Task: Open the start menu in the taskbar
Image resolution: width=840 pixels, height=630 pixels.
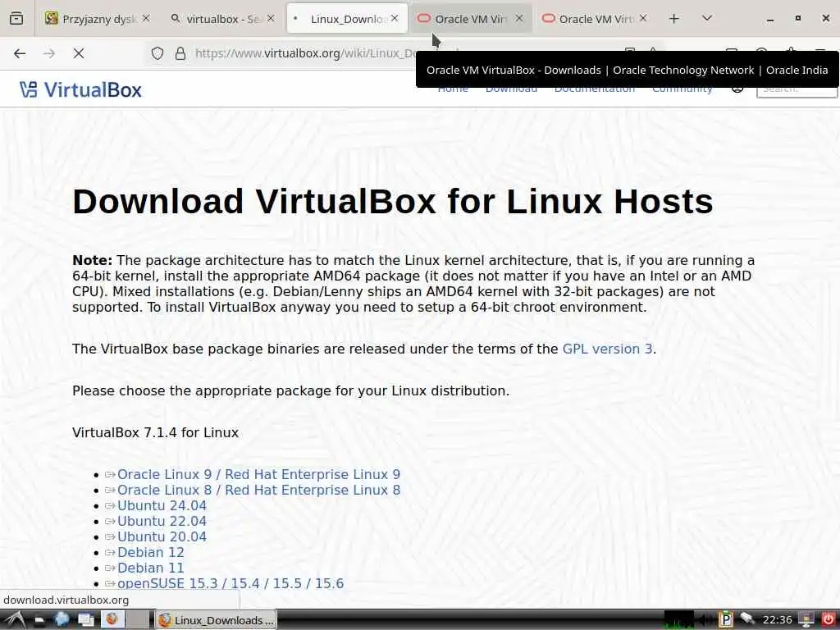Action: 15,620
